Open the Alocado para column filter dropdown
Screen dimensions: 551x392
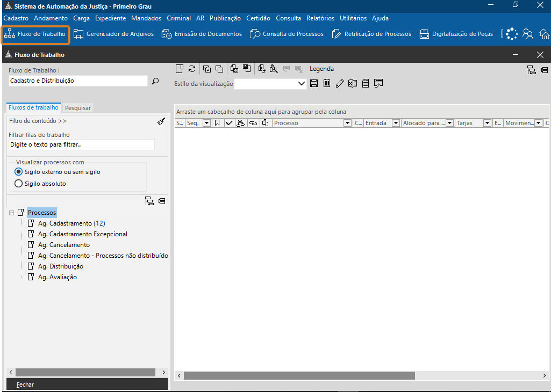tap(449, 123)
